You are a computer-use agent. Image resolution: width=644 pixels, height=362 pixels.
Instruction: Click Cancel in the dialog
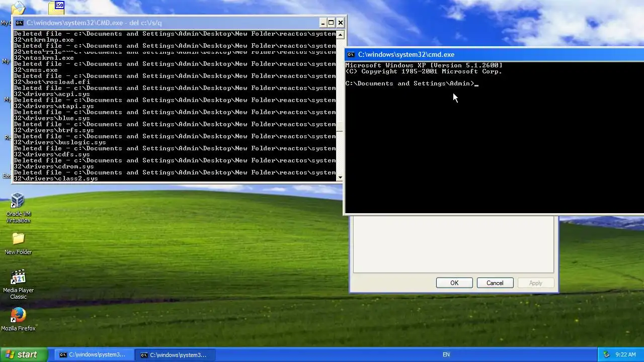click(495, 283)
